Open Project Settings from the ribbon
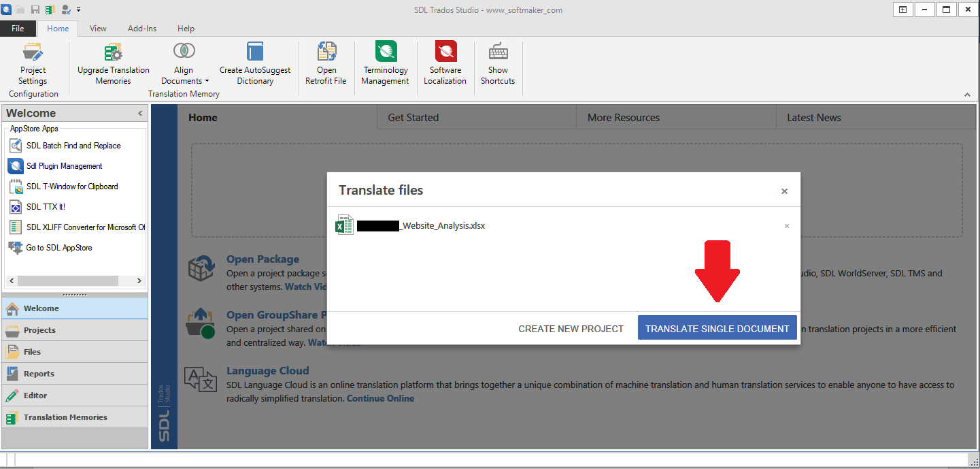 [x=33, y=63]
